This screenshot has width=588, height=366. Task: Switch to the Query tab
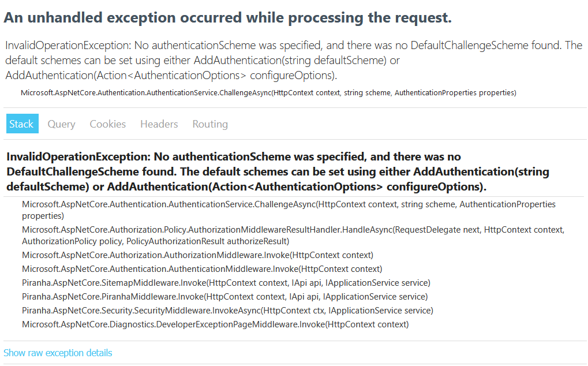(x=61, y=124)
